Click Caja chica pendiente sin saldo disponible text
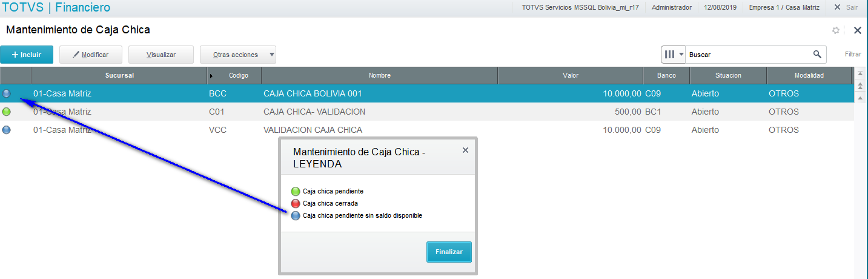Image resolution: width=868 pixels, height=279 pixels. [362, 215]
